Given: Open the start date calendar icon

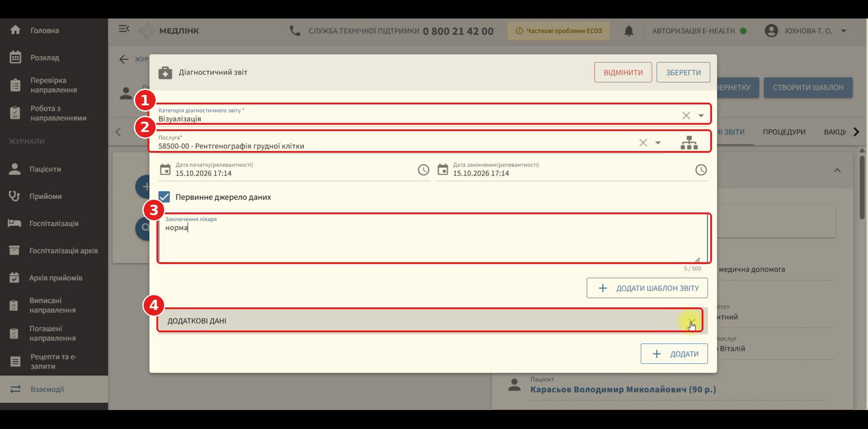Looking at the screenshot, I should (165, 169).
